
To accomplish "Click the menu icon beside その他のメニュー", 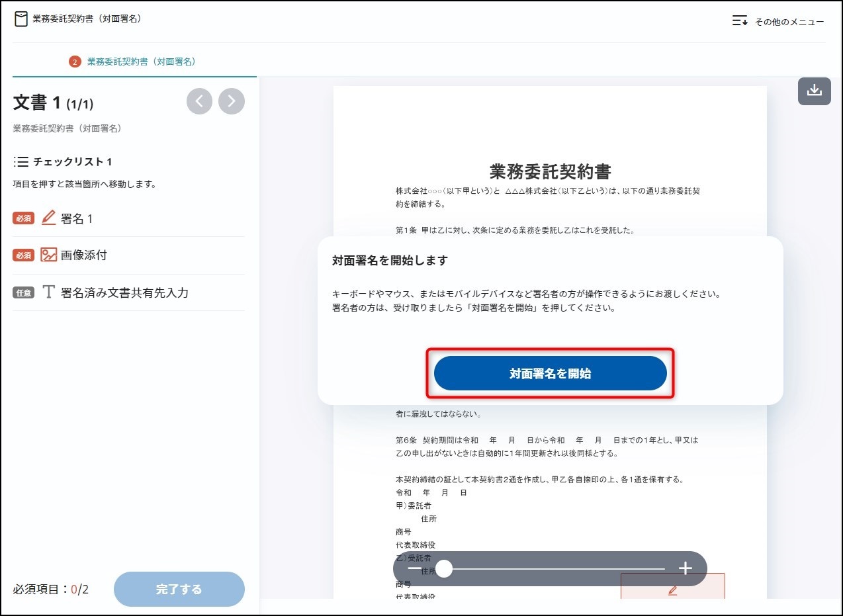I will pyautogui.click(x=740, y=21).
